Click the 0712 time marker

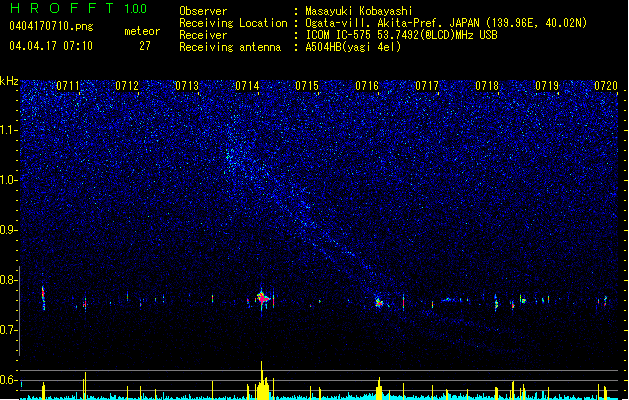[127, 86]
